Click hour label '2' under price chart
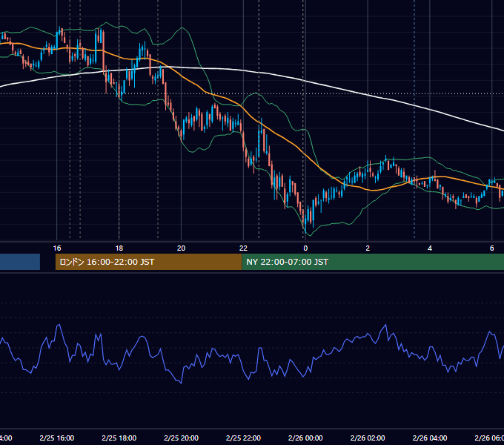The image size is (504, 445). tap(368, 248)
